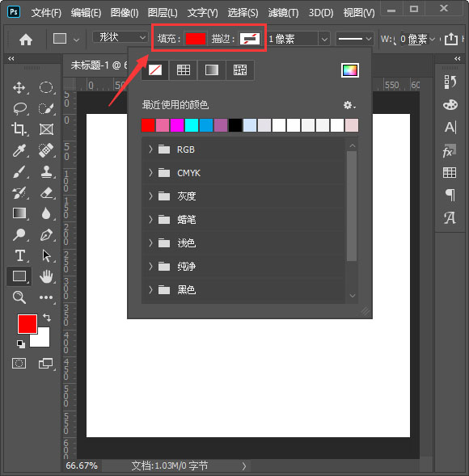
Task: Switch fill type to gradient
Action: click(212, 70)
